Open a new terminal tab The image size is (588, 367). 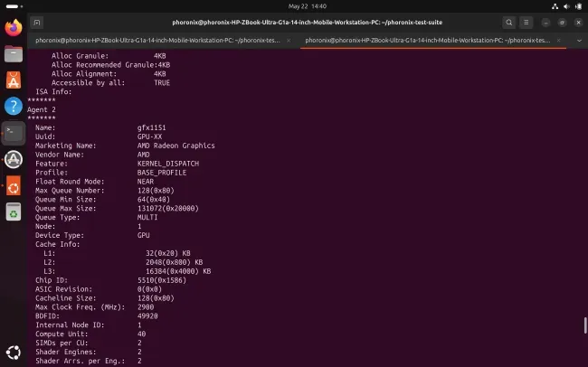click(x=37, y=23)
